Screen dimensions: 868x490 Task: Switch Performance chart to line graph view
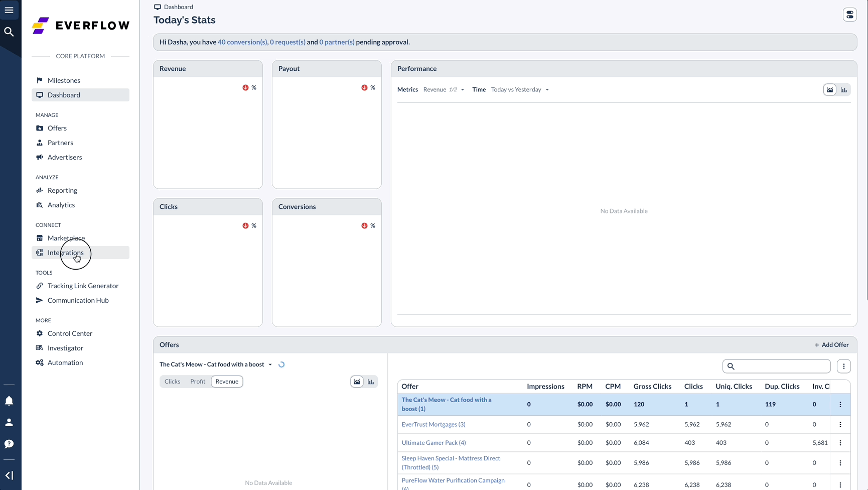830,90
